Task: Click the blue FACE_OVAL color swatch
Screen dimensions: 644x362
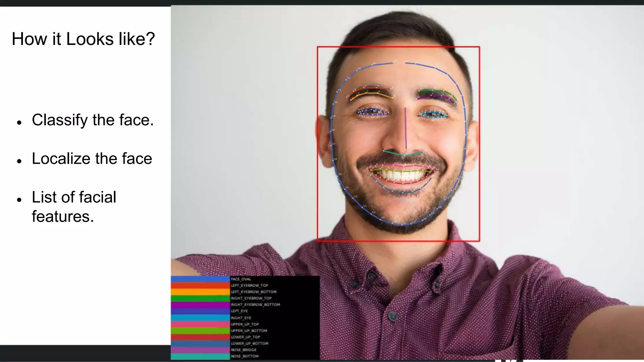Action: (200, 279)
